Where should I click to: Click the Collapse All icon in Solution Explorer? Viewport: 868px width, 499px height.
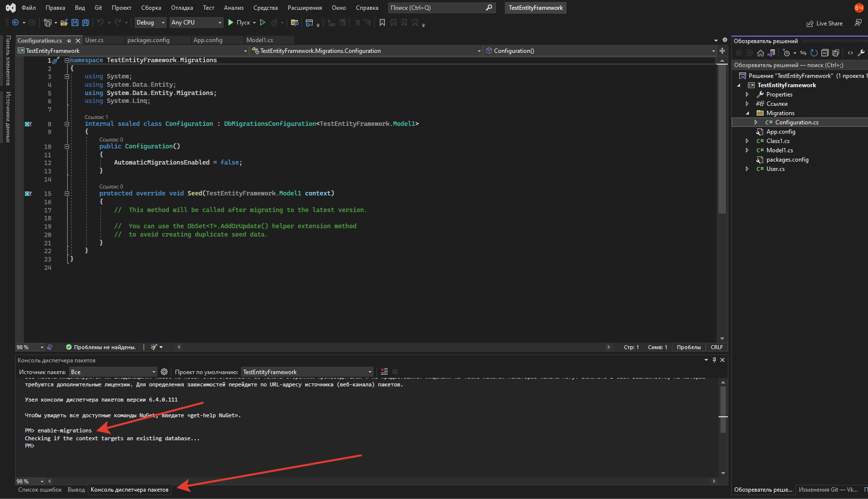tap(825, 53)
